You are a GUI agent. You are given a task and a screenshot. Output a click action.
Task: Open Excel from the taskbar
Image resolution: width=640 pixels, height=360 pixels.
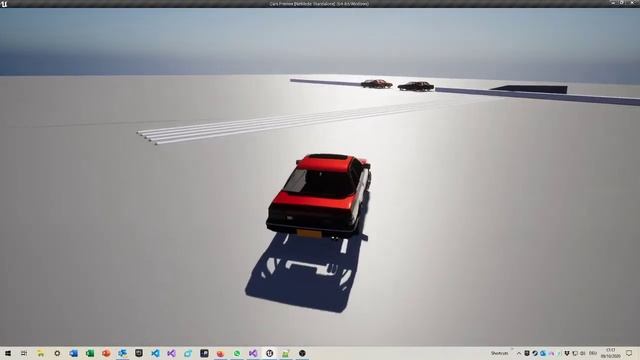[x=90, y=353]
